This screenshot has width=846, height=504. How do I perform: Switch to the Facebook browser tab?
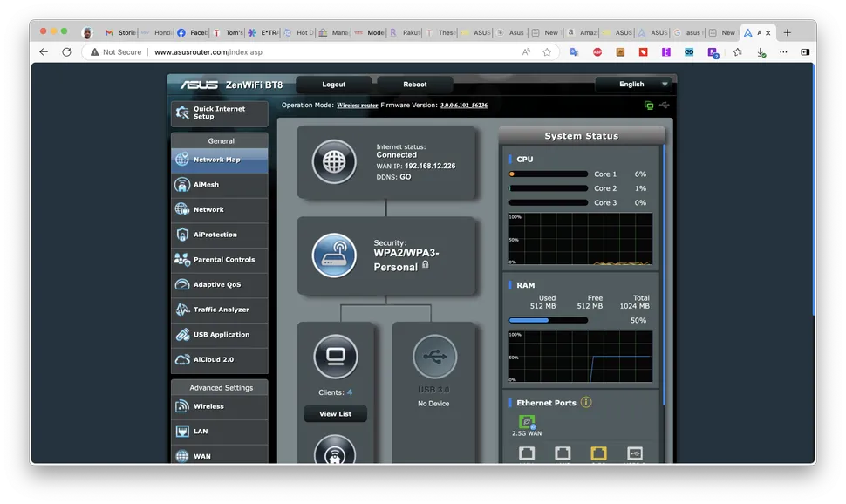(x=193, y=33)
